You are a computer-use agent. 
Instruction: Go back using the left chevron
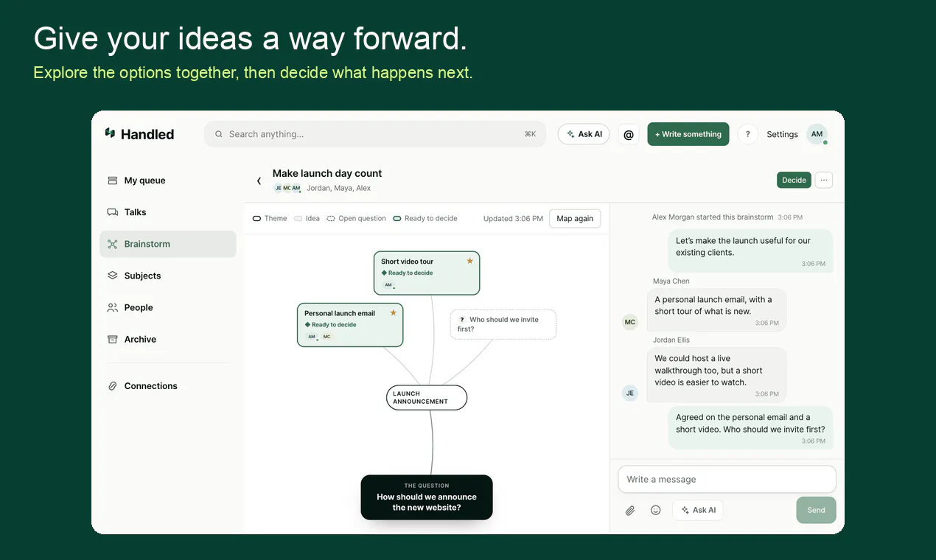[259, 181]
